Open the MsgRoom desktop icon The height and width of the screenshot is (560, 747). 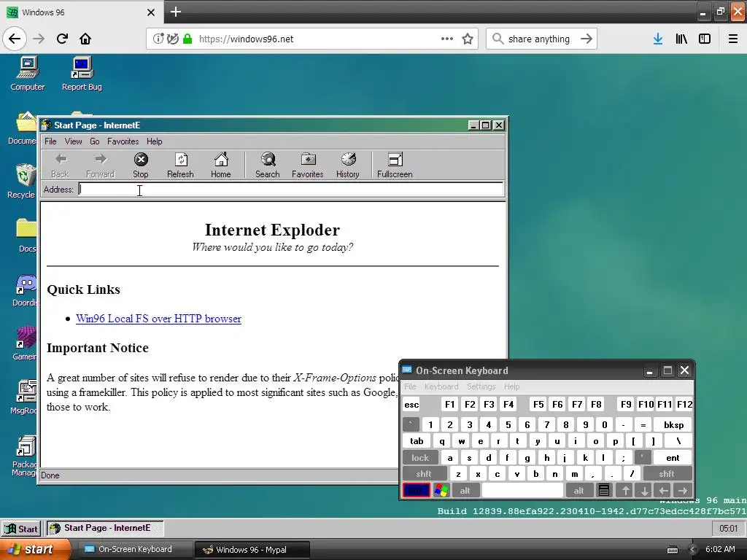(x=24, y=397)
